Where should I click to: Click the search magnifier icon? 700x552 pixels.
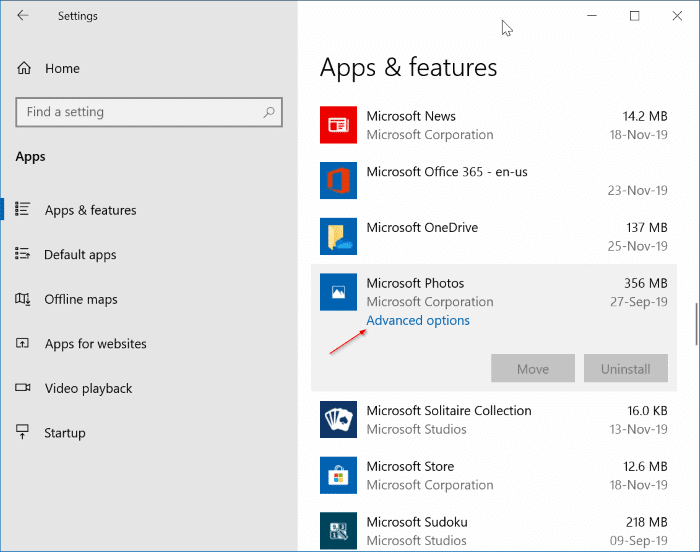(269, 112)
